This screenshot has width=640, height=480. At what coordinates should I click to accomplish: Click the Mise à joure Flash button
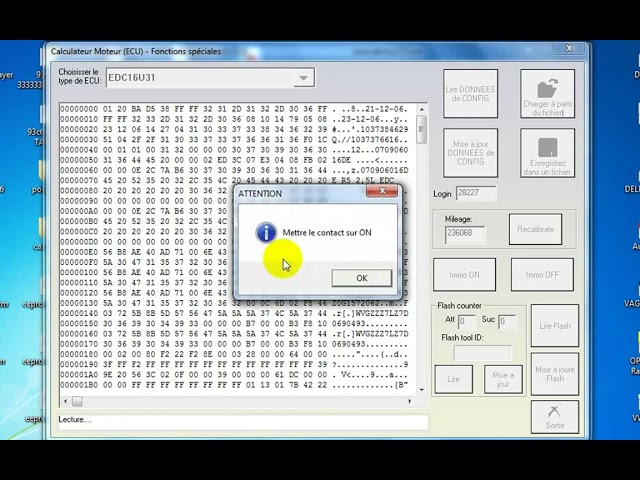pyautogui.click(x=555, y=374)
